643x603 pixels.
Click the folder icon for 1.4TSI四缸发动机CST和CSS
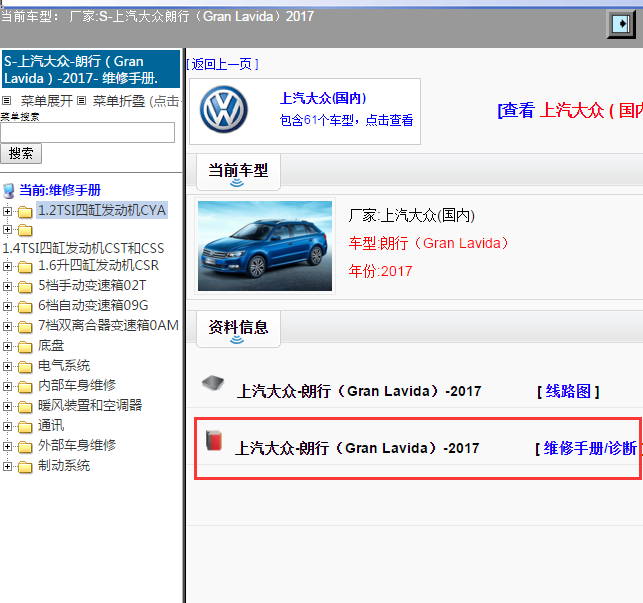tap(25, 230)
